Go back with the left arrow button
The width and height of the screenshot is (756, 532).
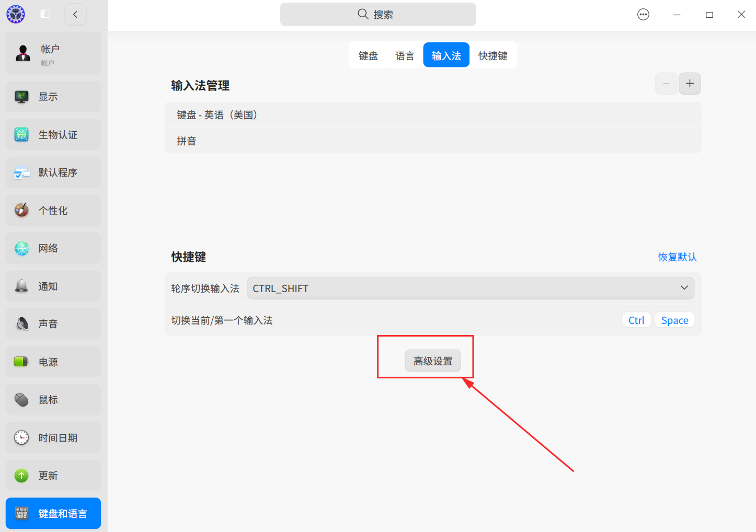click(x=75, y=14)
